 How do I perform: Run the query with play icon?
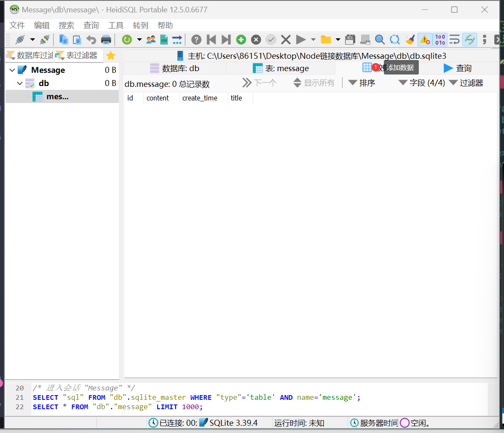click(300, 40)
